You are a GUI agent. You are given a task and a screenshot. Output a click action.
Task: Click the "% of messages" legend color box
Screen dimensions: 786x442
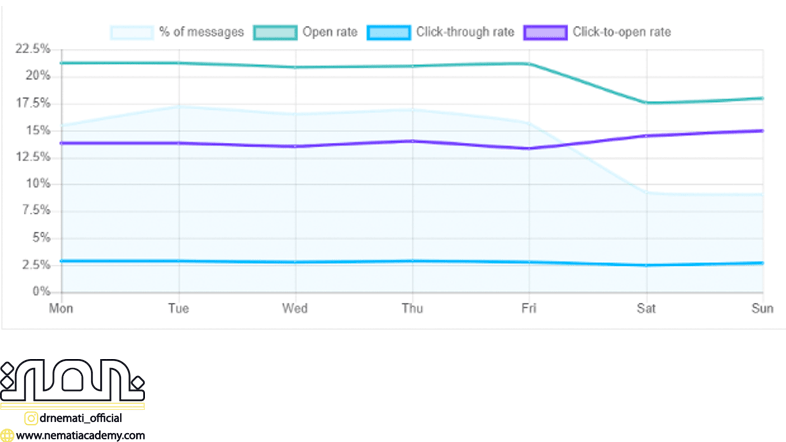tap(131, 32)
